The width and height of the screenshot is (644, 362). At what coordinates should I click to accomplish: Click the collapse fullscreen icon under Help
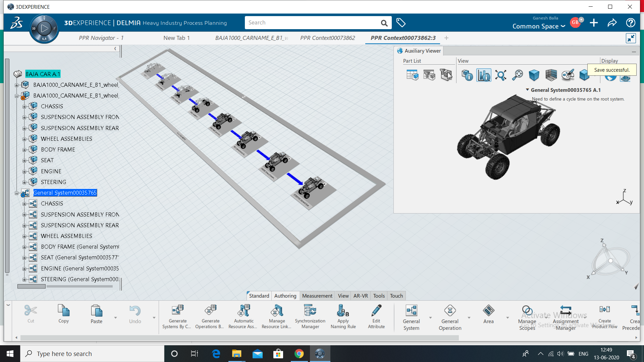(x=631, y=38)
